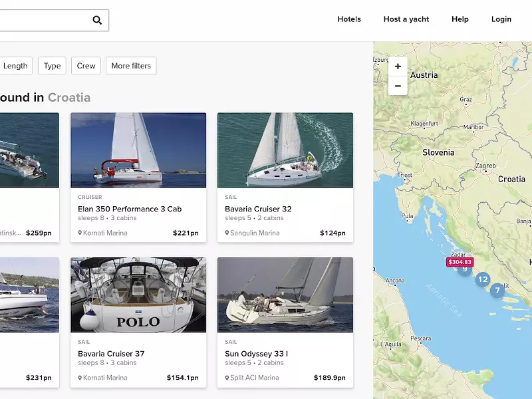The height and width of the screenshot is (399, 532).
Task: Click the CRUISER category label
Action: 90,197
